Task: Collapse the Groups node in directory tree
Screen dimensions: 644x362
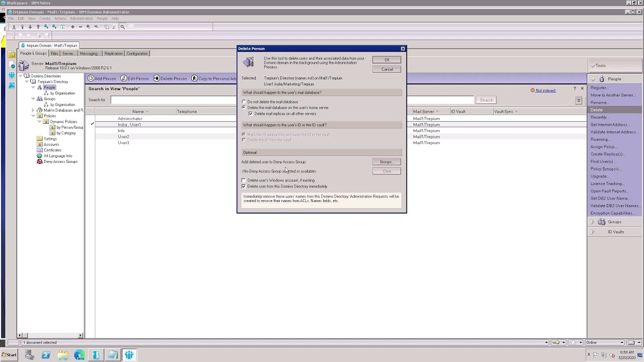Action: tap(33, 99)
